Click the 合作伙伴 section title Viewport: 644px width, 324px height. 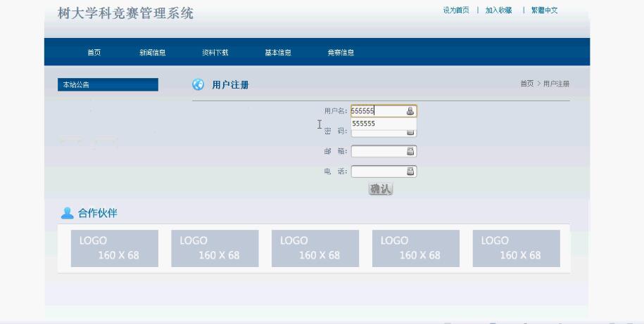tap(98, 213)
